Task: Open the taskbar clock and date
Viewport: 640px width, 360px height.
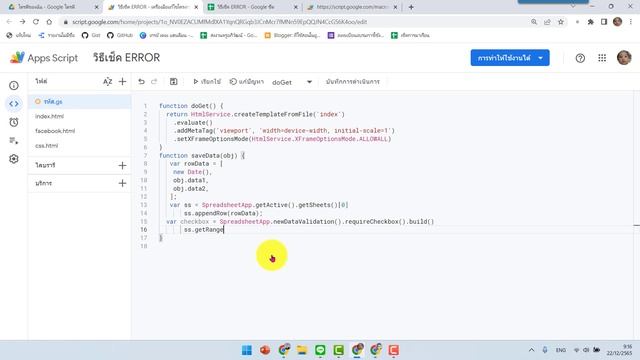Action: [x=620, y=350]
